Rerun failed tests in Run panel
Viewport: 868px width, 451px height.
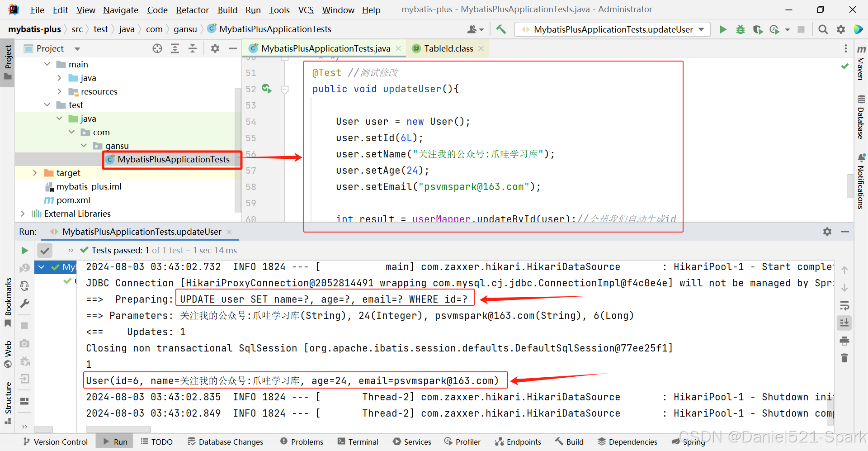point(24,268)
